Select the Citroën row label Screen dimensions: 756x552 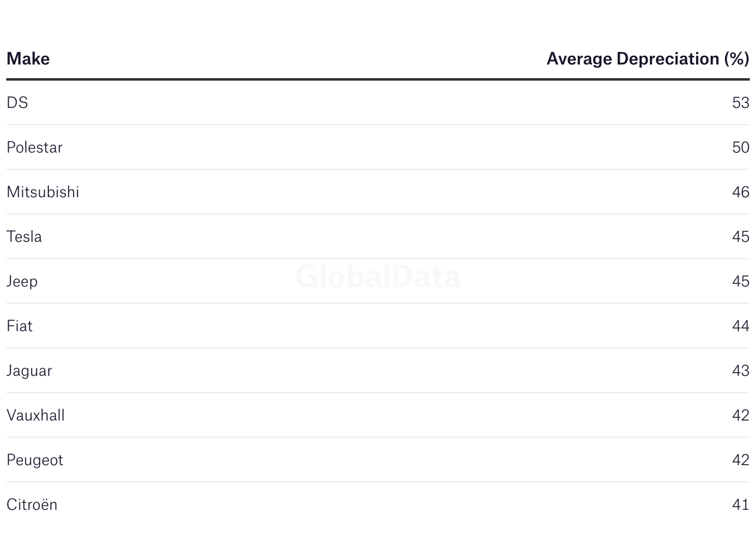tap(32, 504)
